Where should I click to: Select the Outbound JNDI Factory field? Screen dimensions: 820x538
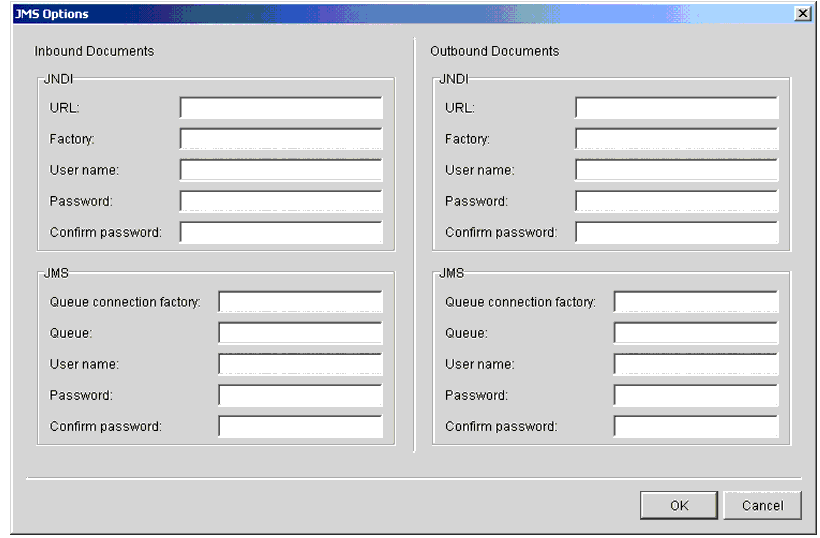coord(677,139)
